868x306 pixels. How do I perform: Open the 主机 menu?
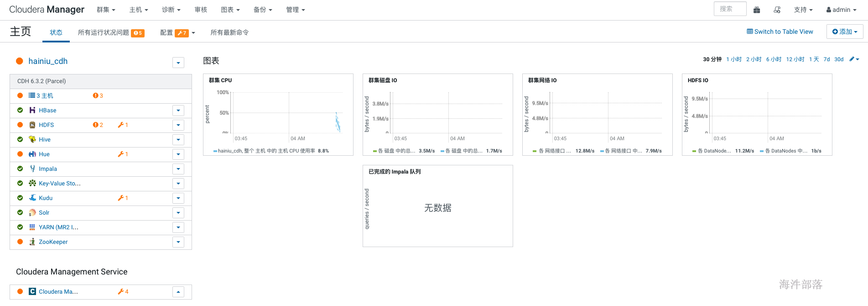(139, 10)
